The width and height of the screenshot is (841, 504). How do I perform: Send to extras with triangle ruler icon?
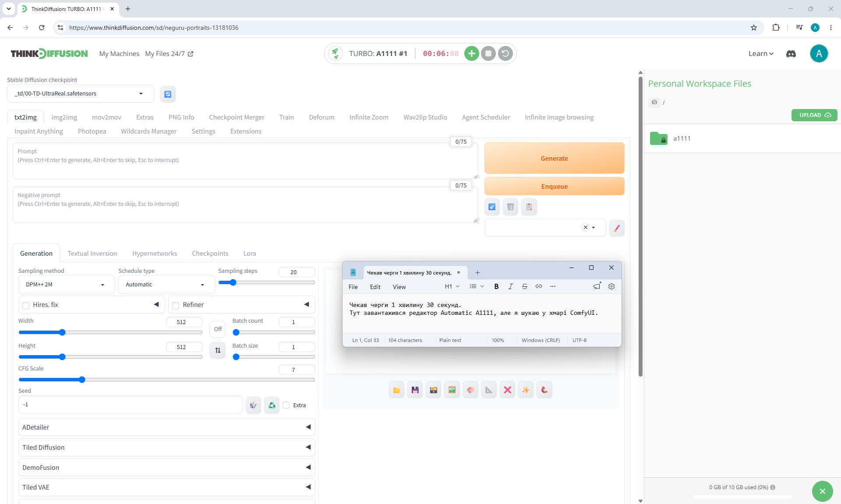point(489,390)
